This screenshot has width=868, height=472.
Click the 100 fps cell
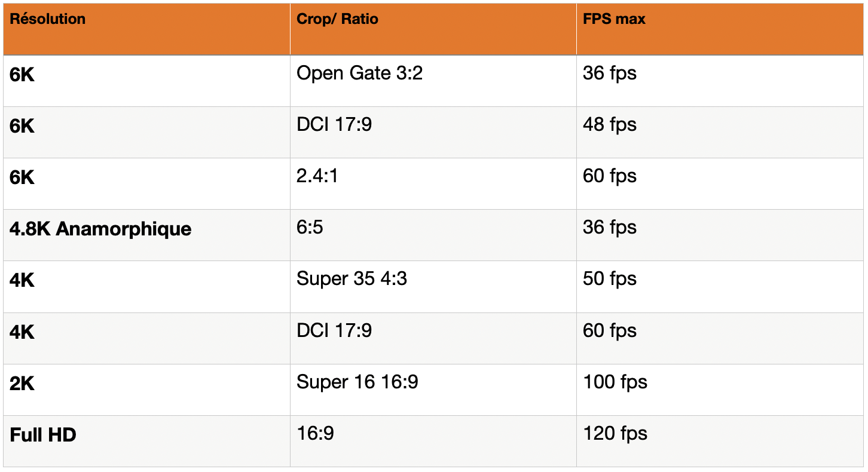(615, 382)
